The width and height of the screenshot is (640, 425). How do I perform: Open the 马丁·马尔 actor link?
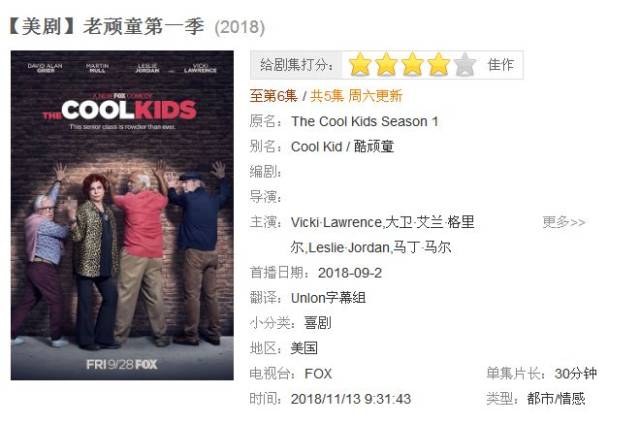click(x=422, y=247)
